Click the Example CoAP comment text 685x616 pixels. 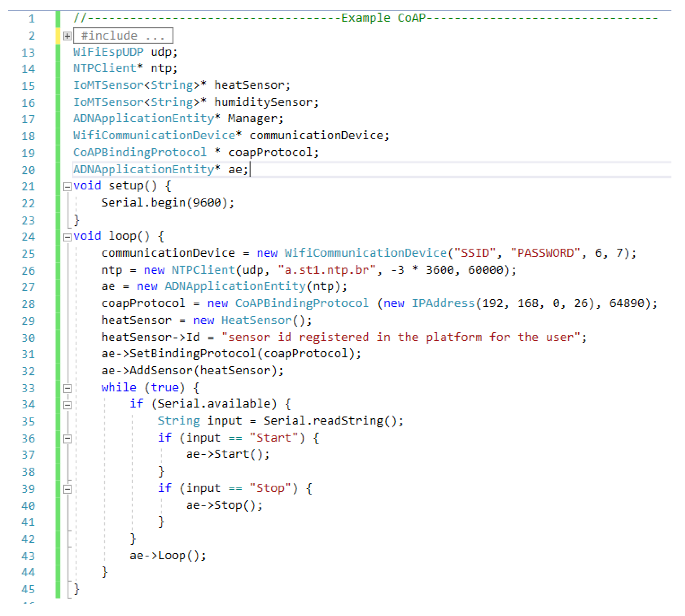383,18
